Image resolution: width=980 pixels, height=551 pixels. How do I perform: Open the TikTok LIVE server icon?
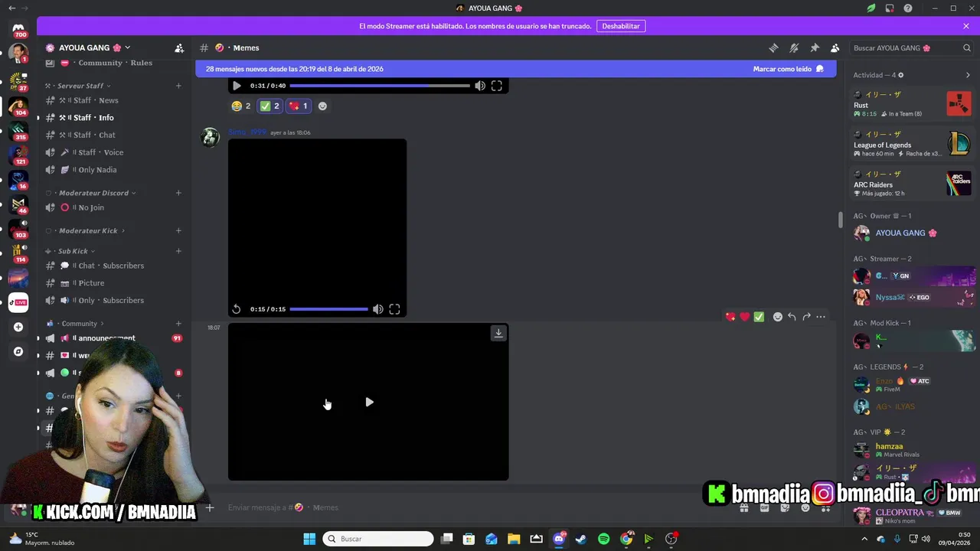pos(18,302)
